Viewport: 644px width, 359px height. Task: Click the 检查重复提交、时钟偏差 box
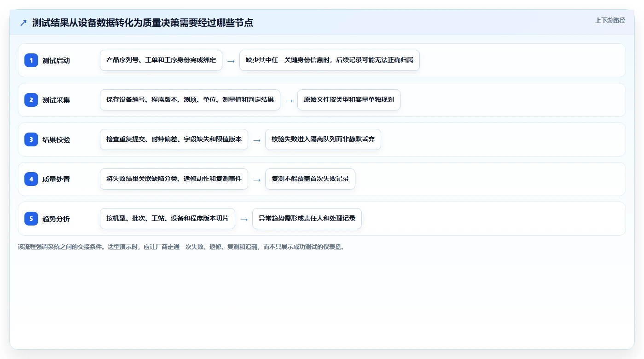[x=174, y=139]
